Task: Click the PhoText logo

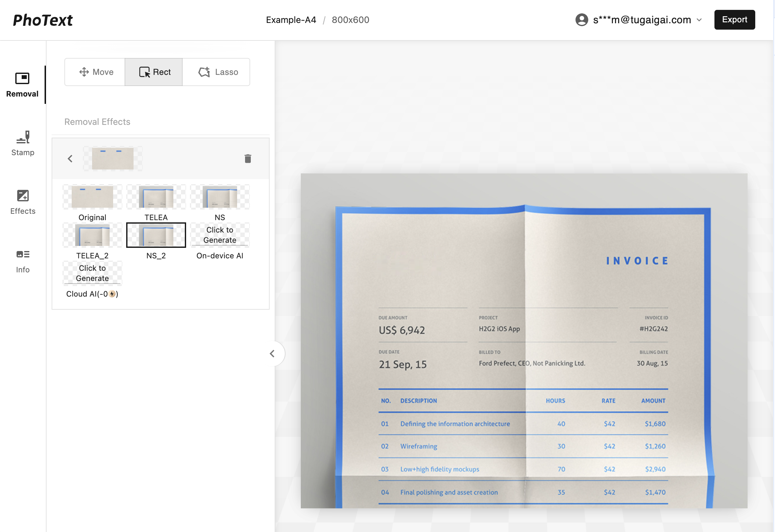Action: 43,20
